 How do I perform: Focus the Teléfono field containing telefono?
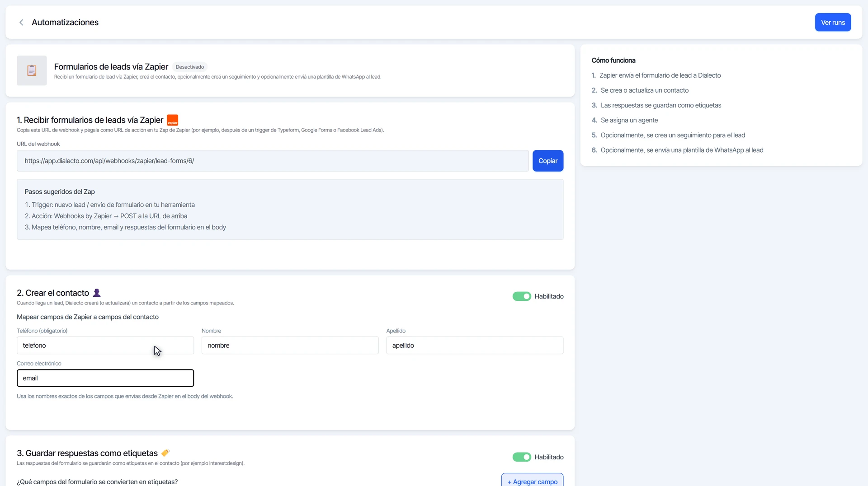105,346
